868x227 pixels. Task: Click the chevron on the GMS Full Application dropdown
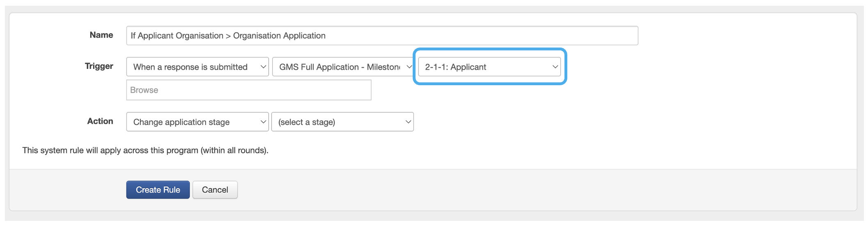tap(409, 67)
